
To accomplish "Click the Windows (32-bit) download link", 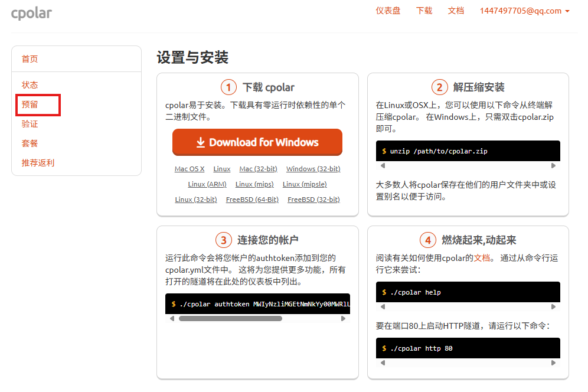I will click(313, 169).
